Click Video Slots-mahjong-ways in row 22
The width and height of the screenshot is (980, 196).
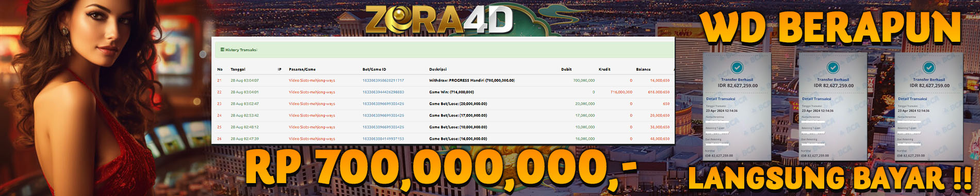click(312, 92)
